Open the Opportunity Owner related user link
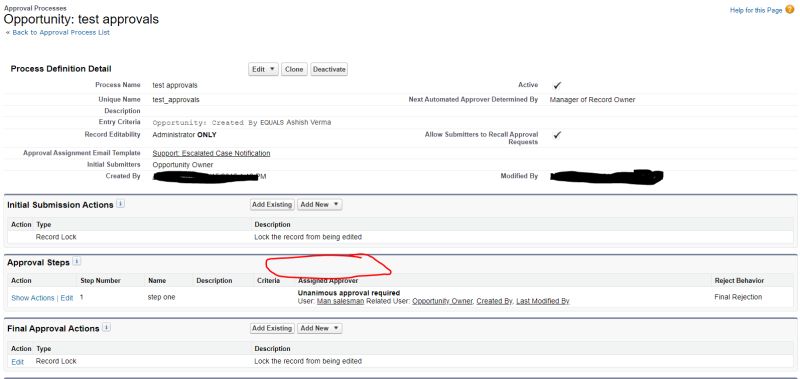Image resolution: width=800 pixels, height=379 pixels. [442, 301]
